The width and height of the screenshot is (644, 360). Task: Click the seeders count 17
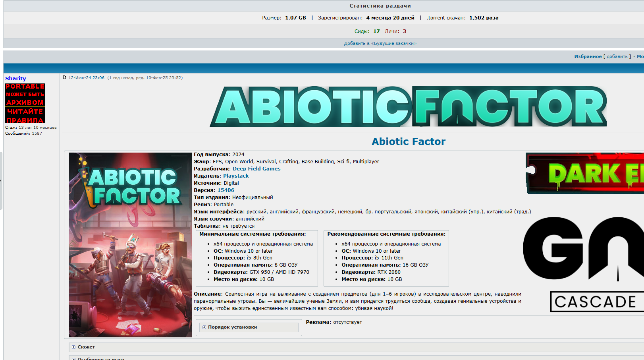pyautogui.click(x=376, y=31)
